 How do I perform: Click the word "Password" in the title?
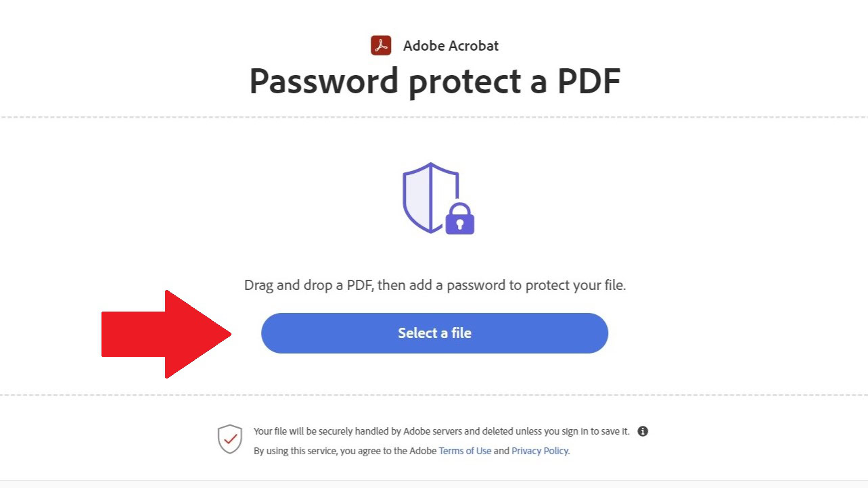[x=323, y=81]
